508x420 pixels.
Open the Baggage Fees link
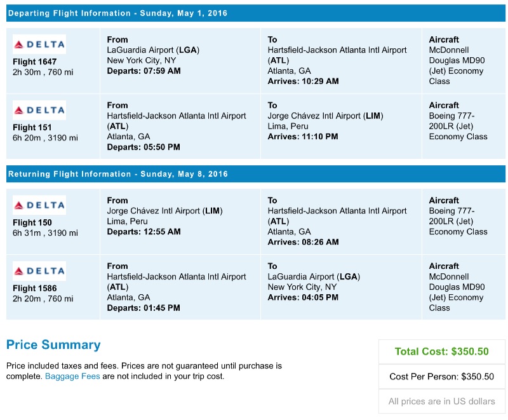click(72, 376)
